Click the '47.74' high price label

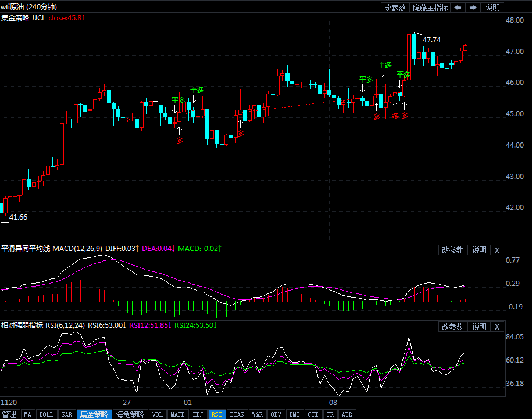click(431, 40)
